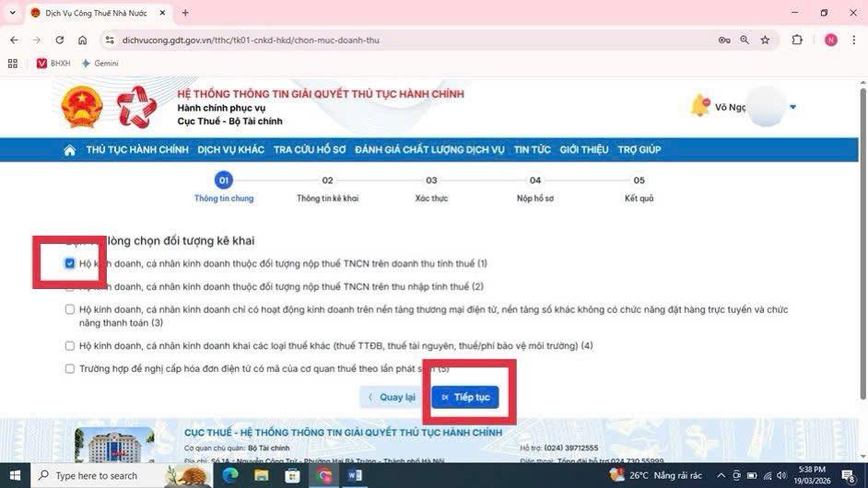The height and width of the screenshot is (488, 868).
Task: Select step 03 Xác thực
Action: (x=431, y=188)
